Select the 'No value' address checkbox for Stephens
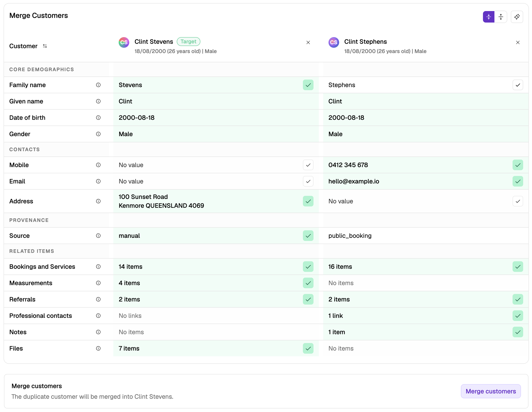The width and height of the screenshot is (532, 412). point(518,201)
